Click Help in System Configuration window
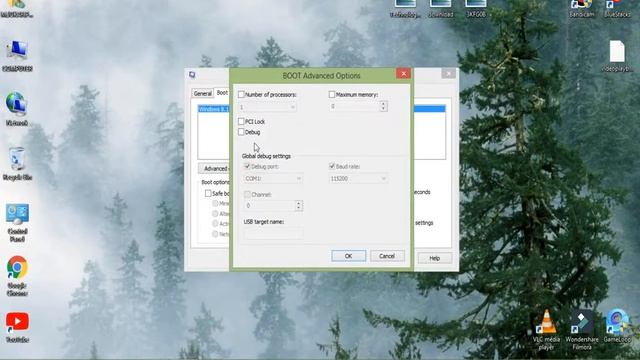640x360 pixels. (435, 258)
